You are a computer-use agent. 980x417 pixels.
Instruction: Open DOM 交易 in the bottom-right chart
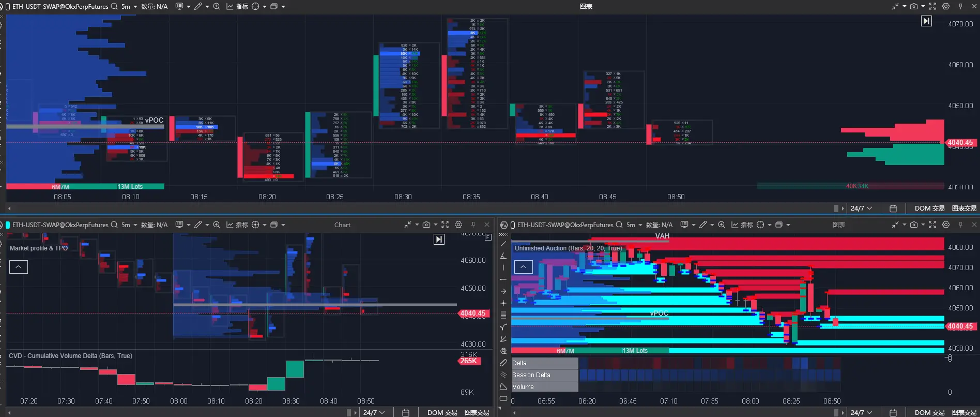tap(930, 413)
